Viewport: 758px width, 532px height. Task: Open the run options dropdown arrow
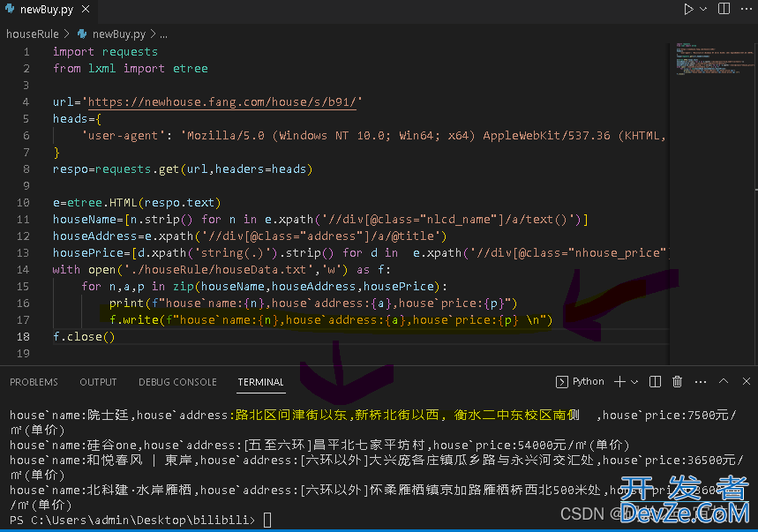coord(703,9)
